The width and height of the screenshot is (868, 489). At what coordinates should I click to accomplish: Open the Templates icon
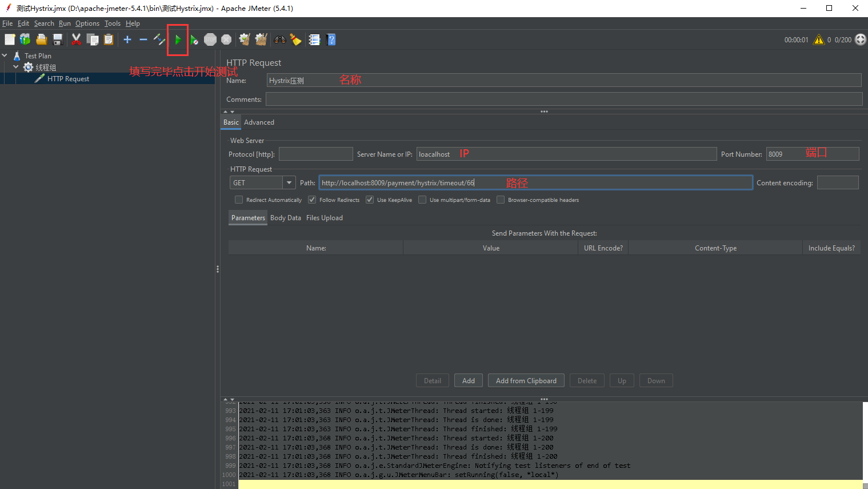point(25,39)
